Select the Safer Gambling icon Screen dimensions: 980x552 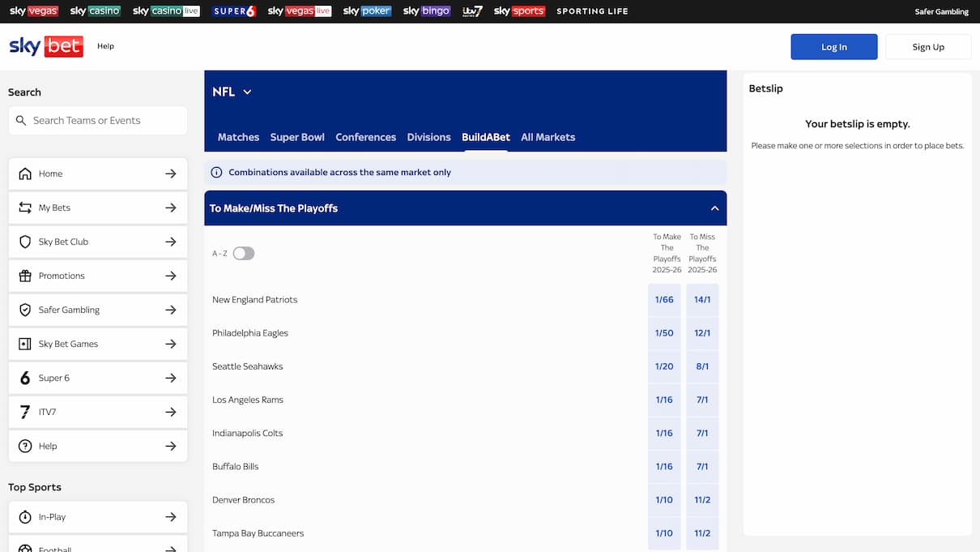click(27, 310)
